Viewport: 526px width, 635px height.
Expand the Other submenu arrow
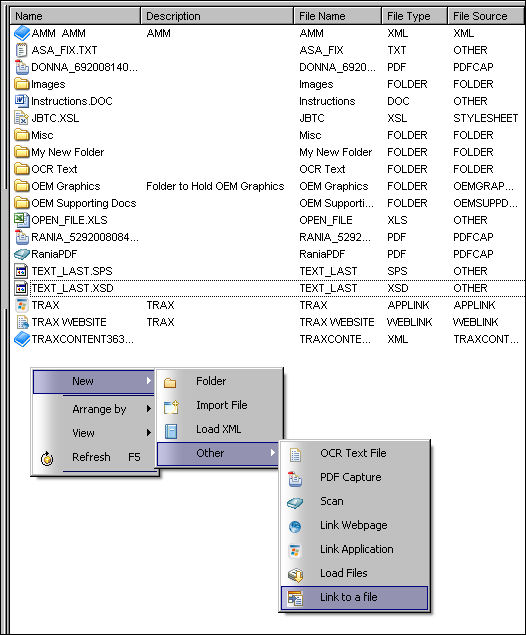pyautogui.click(x=273, y=453)
